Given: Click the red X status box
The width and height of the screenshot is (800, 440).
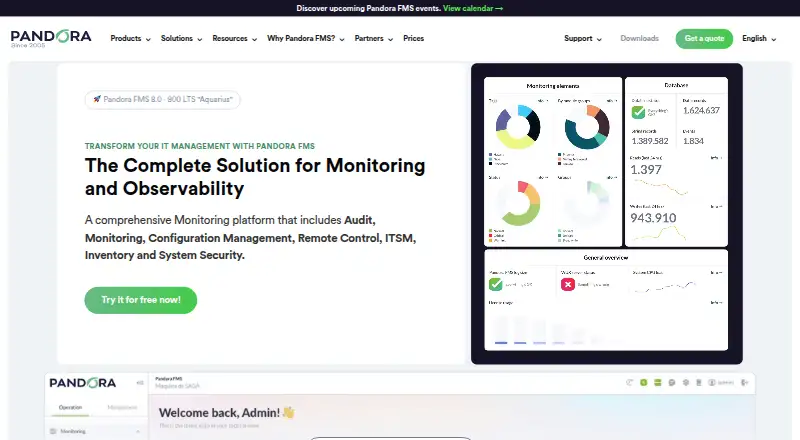Looking at the screenshot, I should click(x=568, y=284).
